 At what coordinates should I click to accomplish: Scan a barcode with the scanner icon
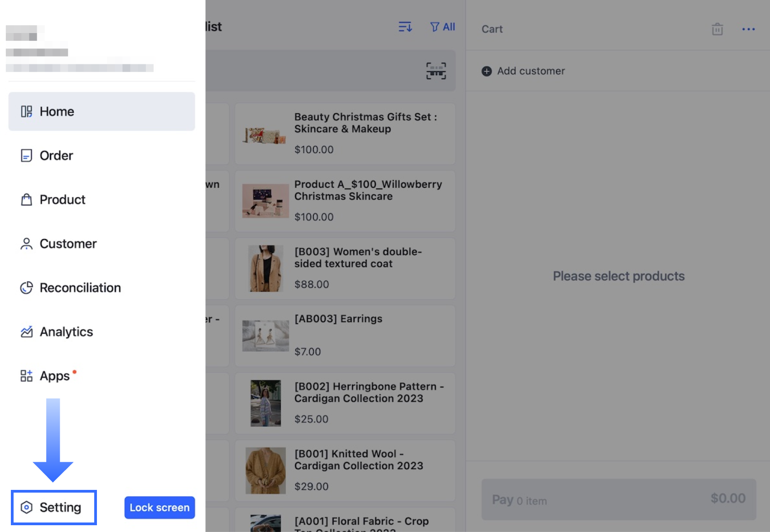coord(436,71)
